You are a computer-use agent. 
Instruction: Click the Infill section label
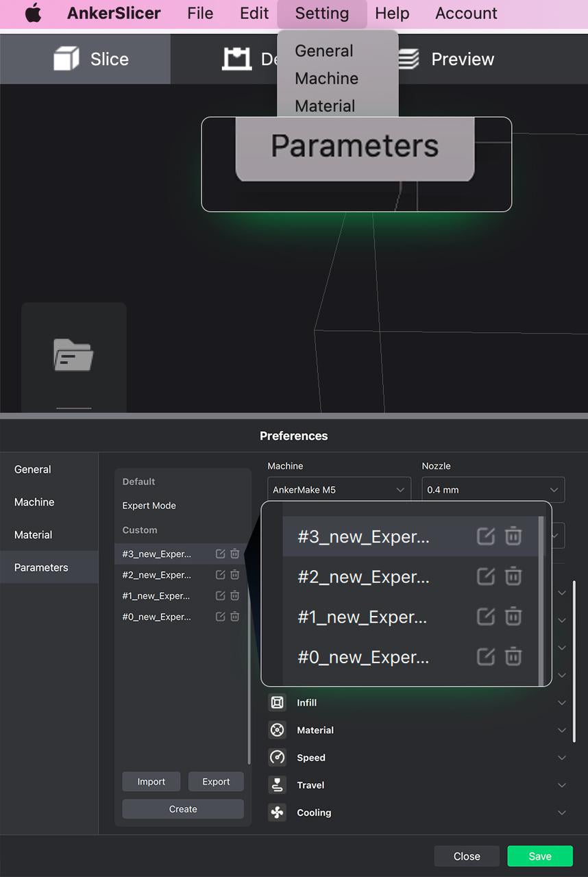click(x=306, y=703)
